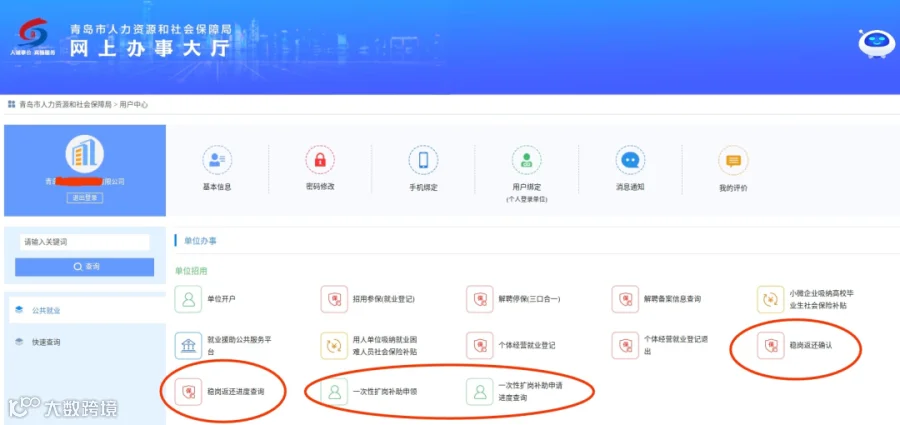Click the 稳岗返还进度查询 text link

[x=236, y=392]
